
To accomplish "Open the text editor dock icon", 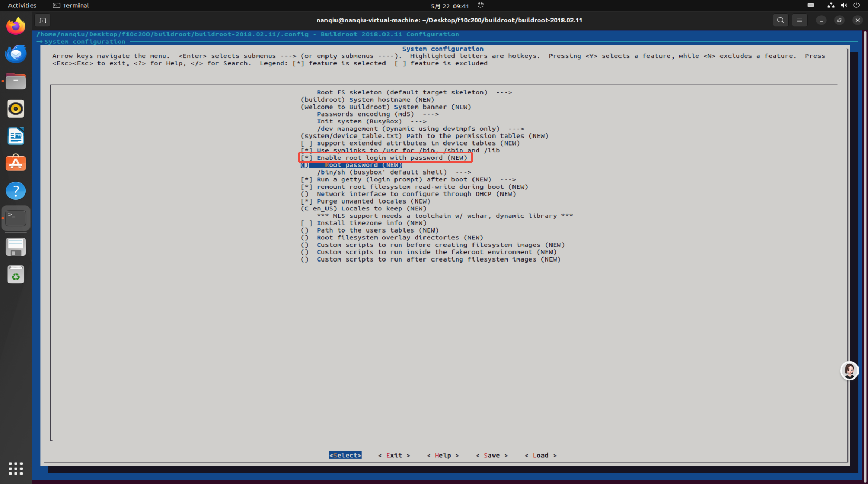I will [16, 247].
